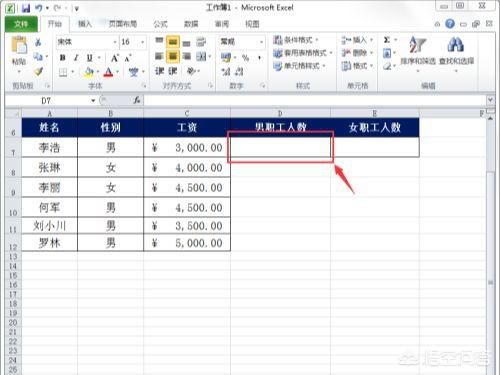Image resolution: width=500 pixels, height=375 pixels.
Task: Open the font name dropdown arrow
Action: 115,42
